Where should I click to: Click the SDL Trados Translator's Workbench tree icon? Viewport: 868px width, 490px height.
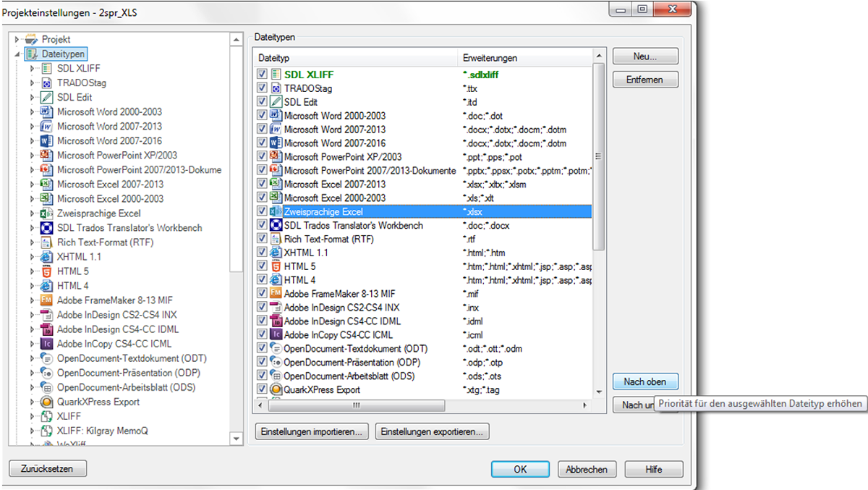pyautogui.click(x=46, y=227)
